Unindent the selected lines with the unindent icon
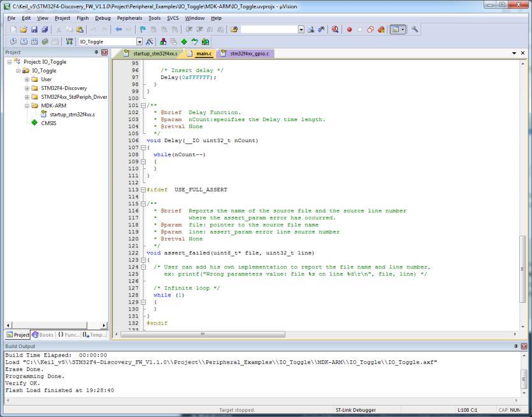This screenshot has height=417, width=532. [x=200, y=29]
